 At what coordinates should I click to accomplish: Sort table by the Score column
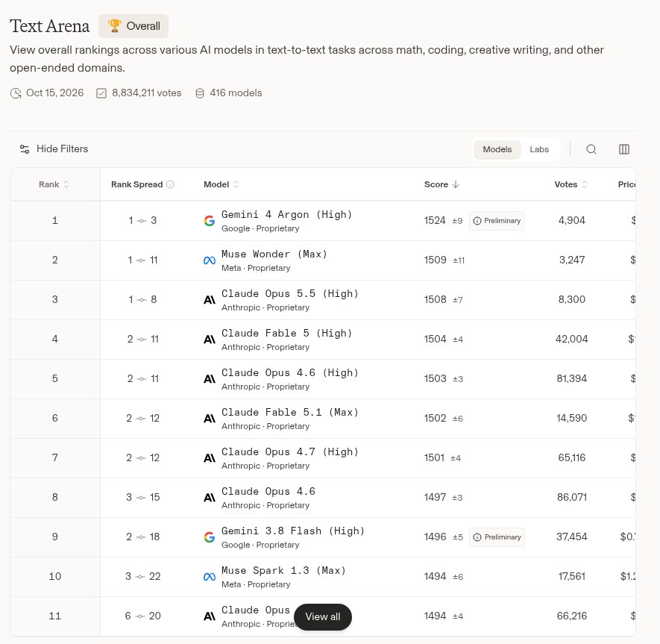click(x=441, y=184)
